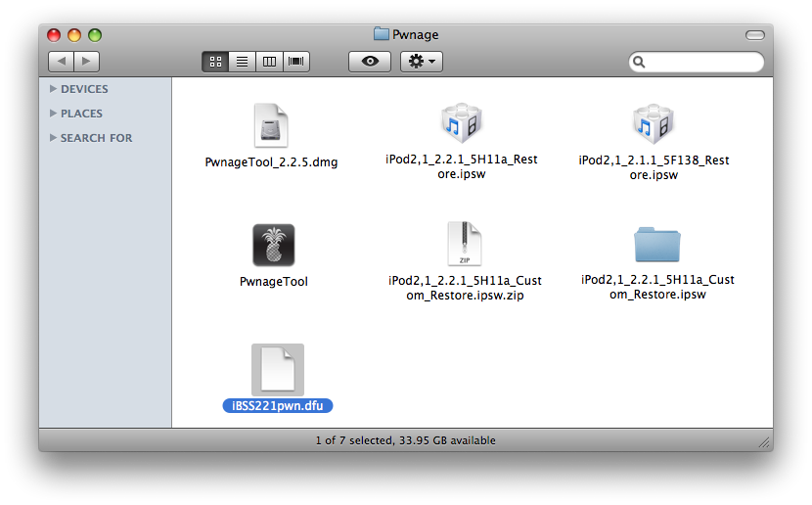Screen dimensions: 812x505
Task: Open the Custom_Restore.ipsw folder icon
Action: (656, 245)
